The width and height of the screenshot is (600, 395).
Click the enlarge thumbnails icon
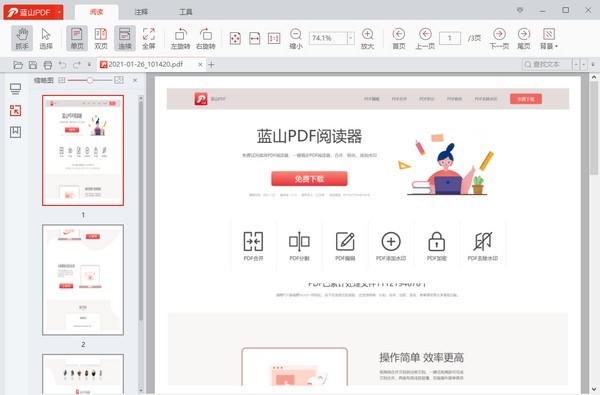coord(119,80)
